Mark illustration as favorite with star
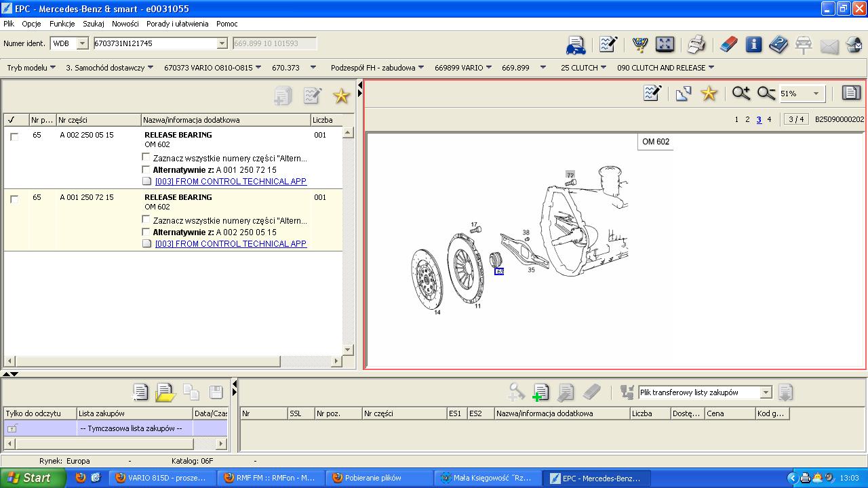The height and width of the screenshot is (488, 868). click(709, 94)
